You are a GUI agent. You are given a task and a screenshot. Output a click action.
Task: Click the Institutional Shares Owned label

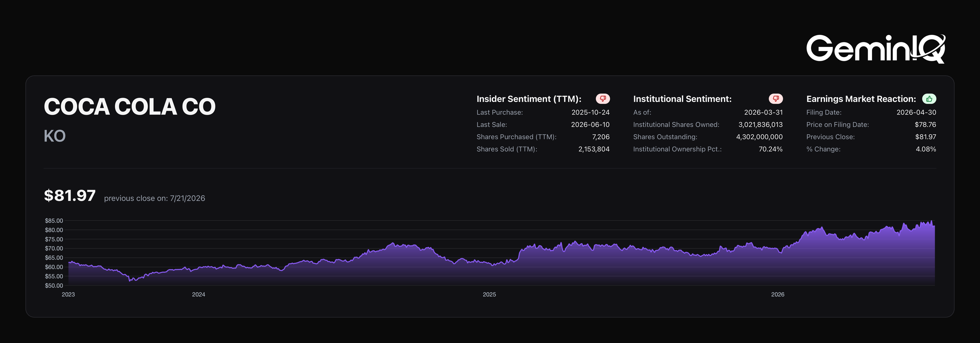tap(676, 125)
